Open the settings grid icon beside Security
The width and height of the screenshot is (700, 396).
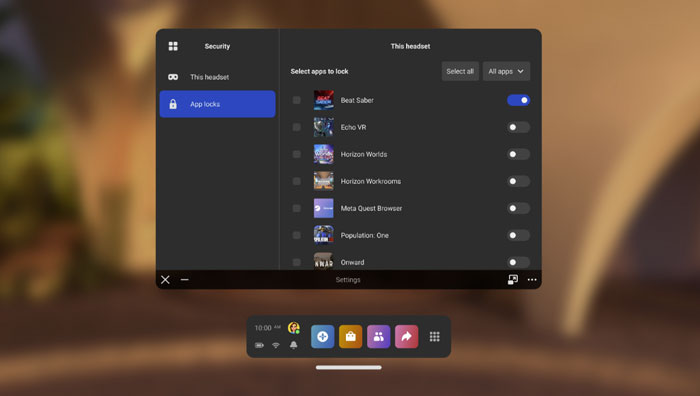point(173,46)
